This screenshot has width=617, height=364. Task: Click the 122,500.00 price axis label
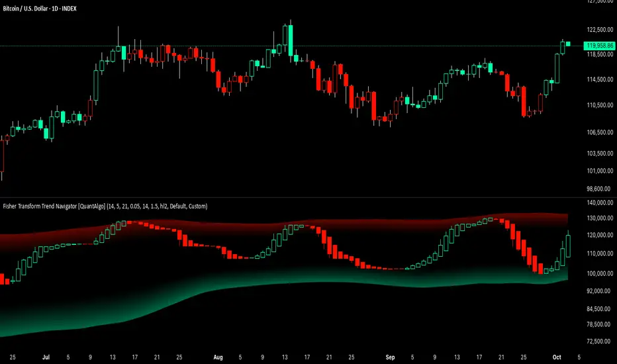[x=600, y=30]
